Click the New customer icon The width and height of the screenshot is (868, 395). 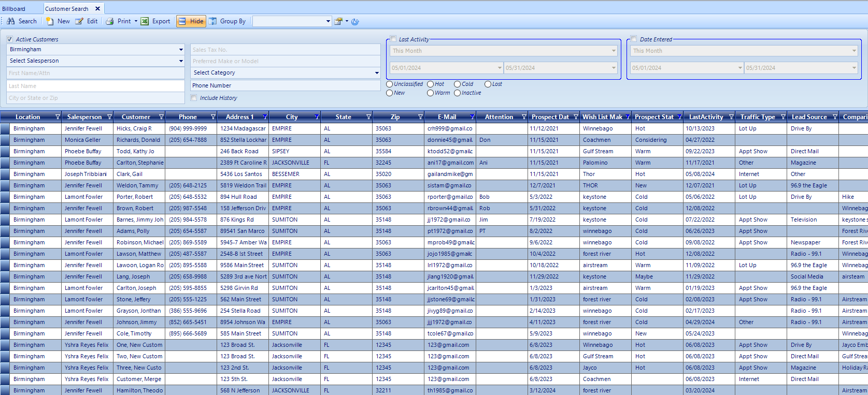50,21
